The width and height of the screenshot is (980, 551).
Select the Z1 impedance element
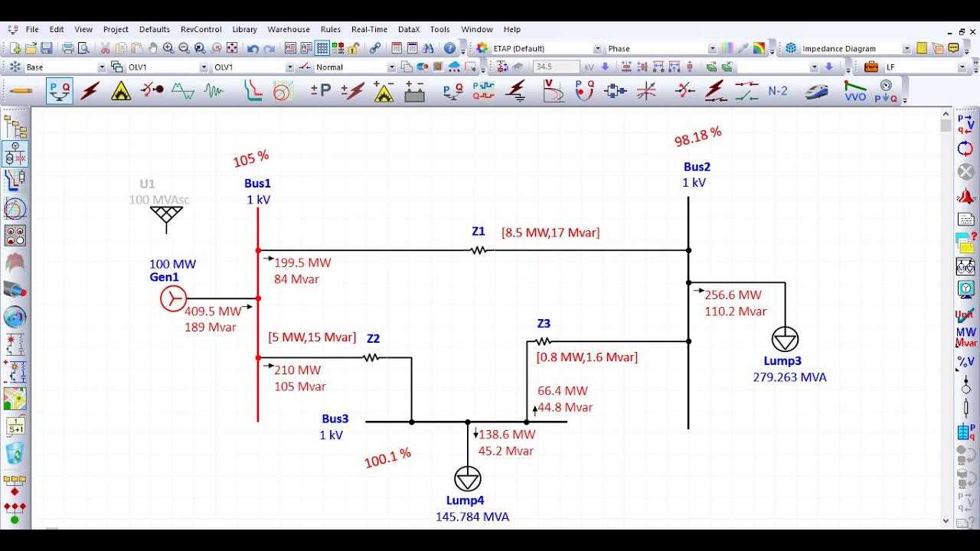[x=479, y=250]
